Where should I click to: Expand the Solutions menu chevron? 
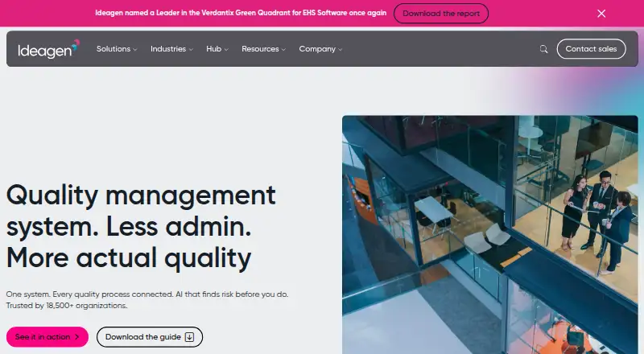(135, 50)
